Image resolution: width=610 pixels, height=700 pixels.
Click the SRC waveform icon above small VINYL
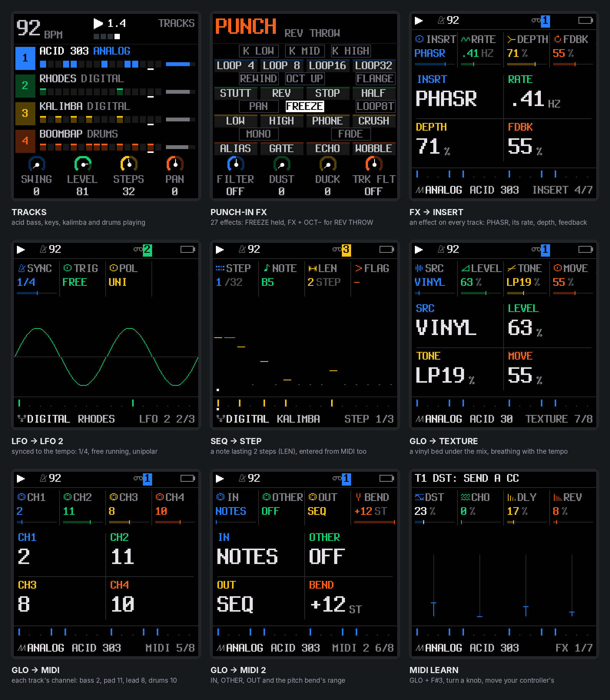tap(419, 268)
